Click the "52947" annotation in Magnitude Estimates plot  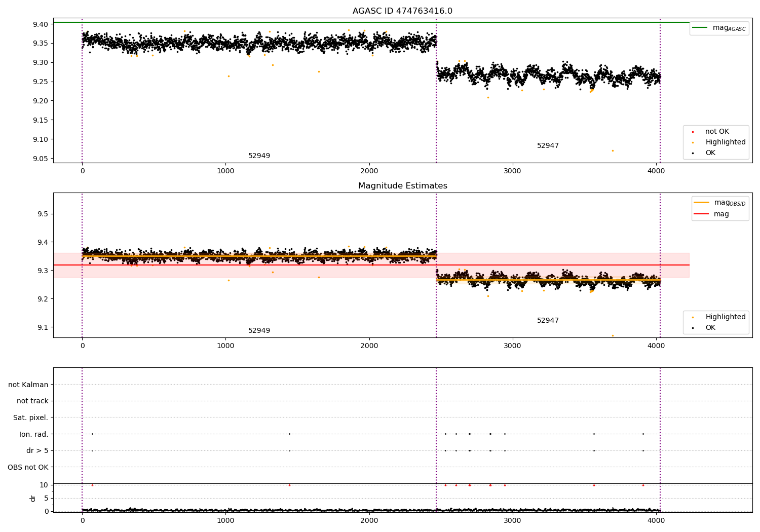(x=548, y=321)
